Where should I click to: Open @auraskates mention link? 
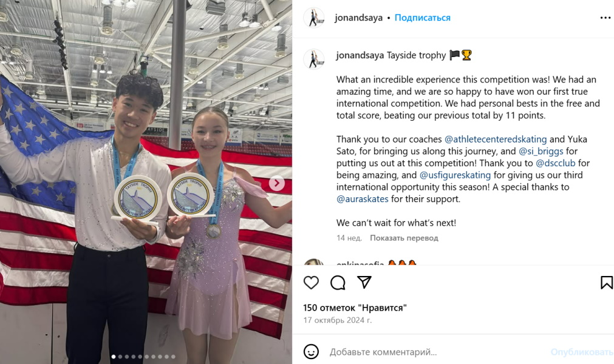tap(363, 199)
